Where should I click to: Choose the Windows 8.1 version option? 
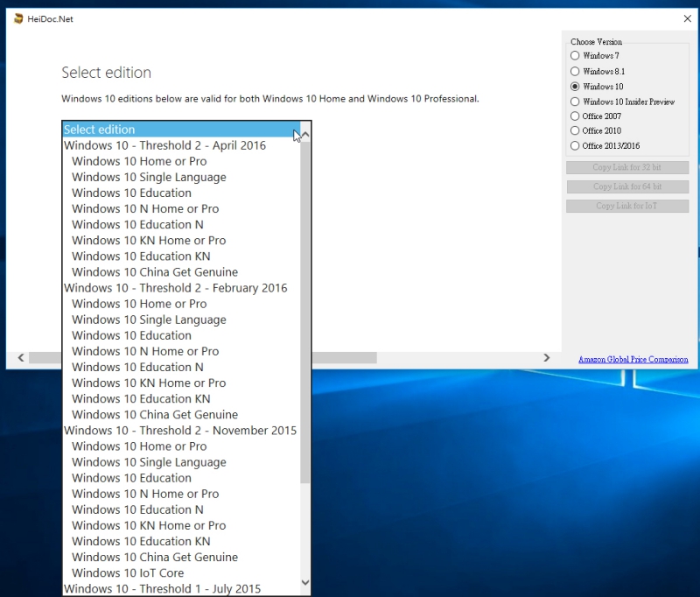[575, 71]
